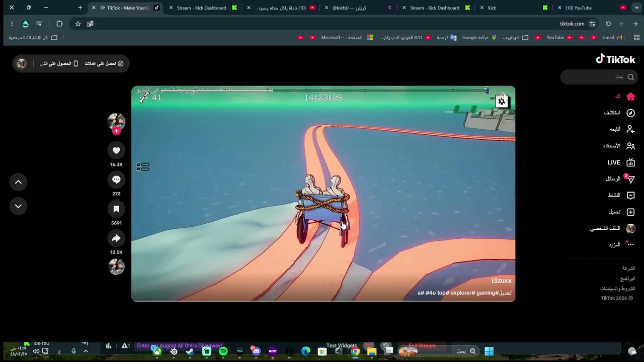Open the Upload page (تحميل)

pyautogui.click(x=622, y=212)
